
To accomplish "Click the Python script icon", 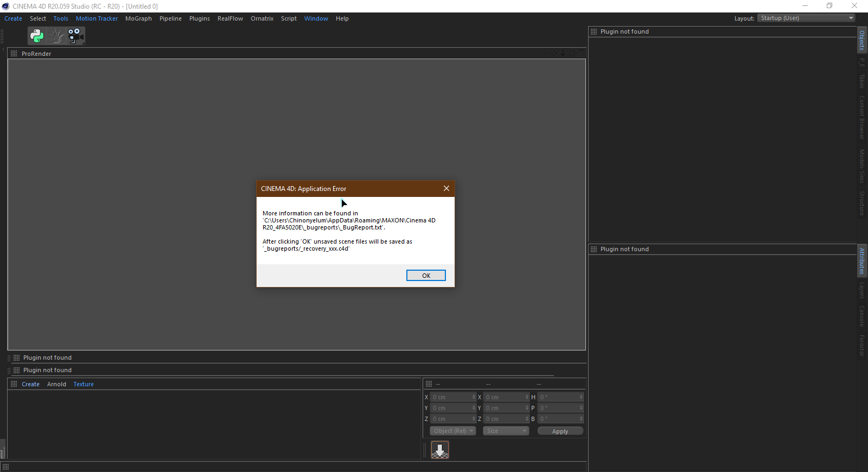I will click(37, 36).
